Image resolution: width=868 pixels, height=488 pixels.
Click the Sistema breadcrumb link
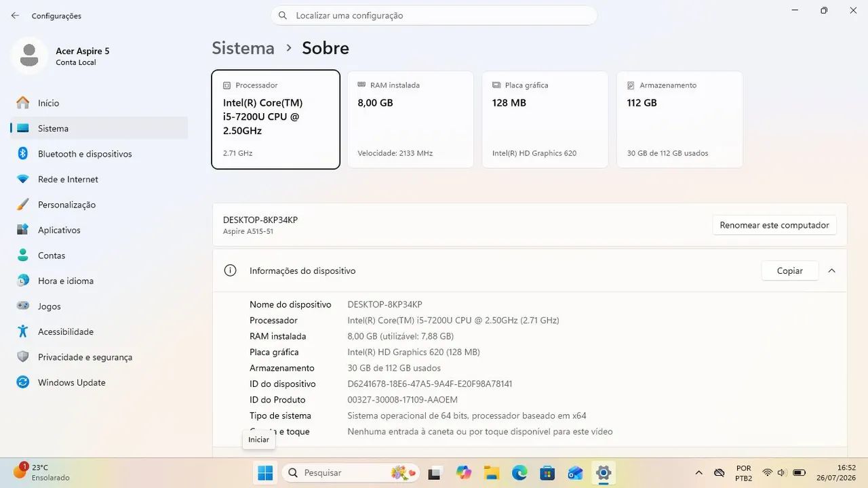tap(243, 48)
